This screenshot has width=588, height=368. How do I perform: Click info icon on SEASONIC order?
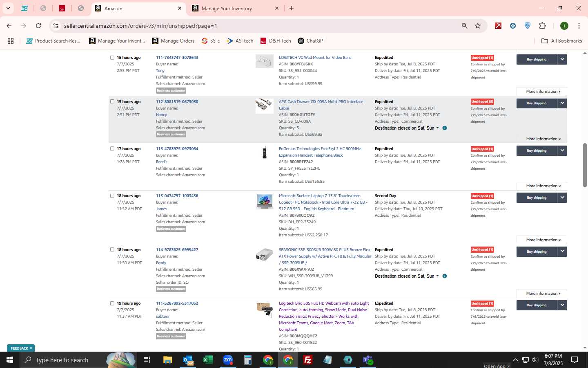point(445,276)
